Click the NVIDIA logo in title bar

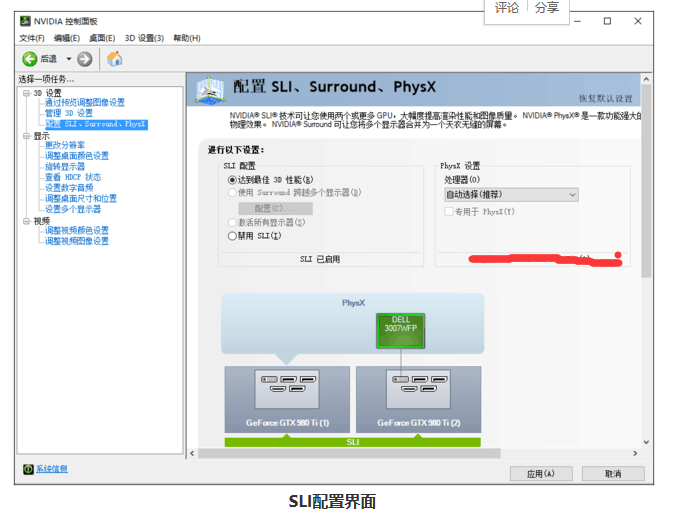pos(25,21)
